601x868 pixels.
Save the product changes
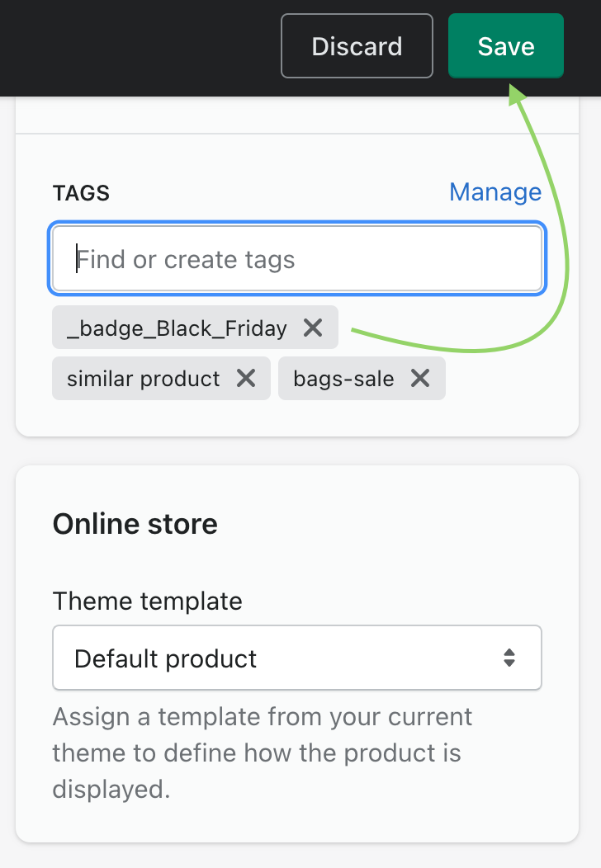coord(505,46)
